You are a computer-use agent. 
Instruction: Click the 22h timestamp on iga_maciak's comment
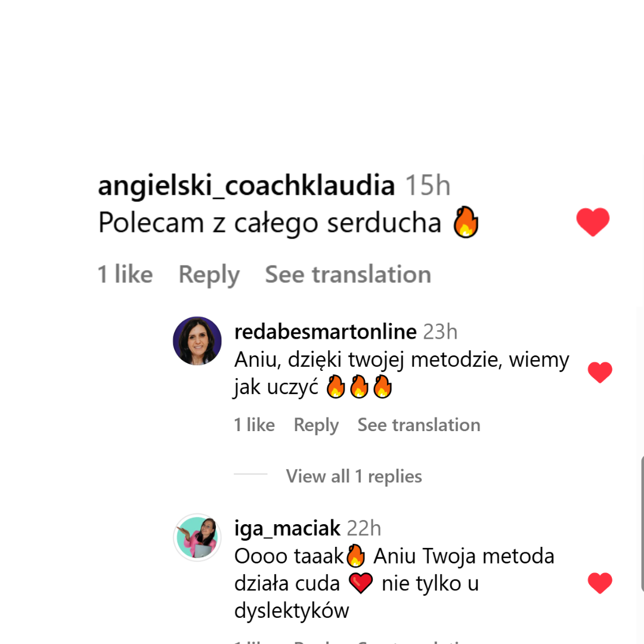coord(364,528)
